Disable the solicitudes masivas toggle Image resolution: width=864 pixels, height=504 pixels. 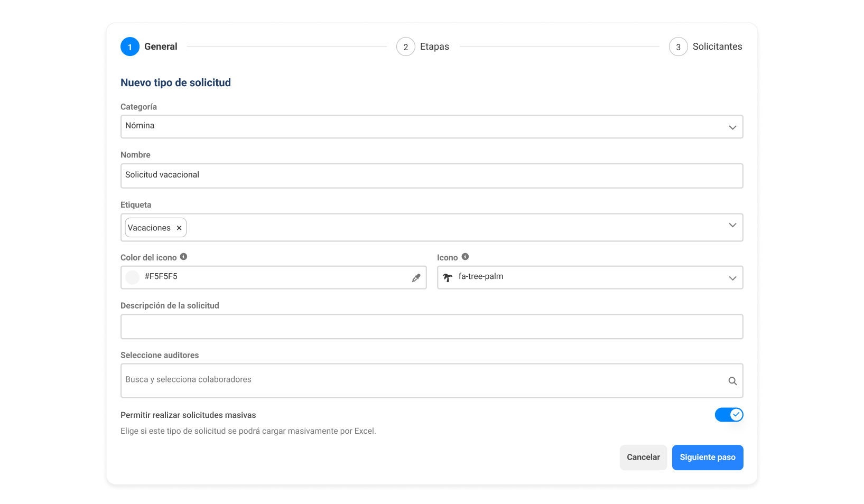(x=729, y=415)
